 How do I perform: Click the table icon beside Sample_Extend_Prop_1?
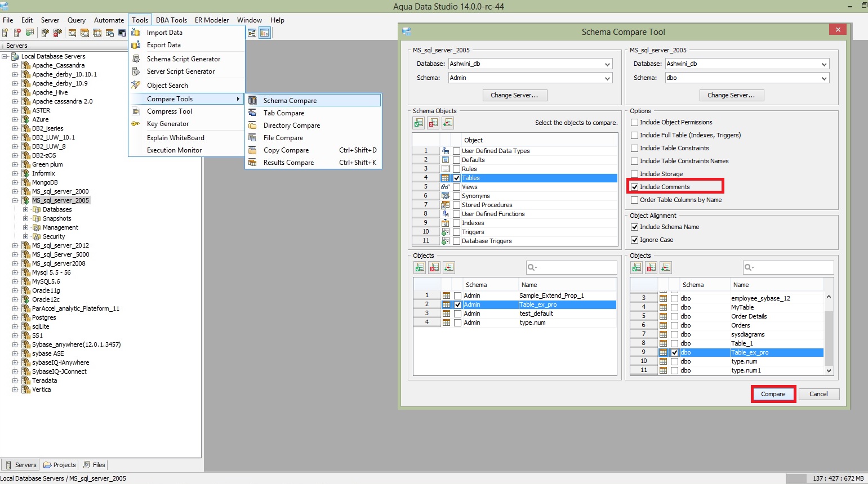pyautogui.click(x=446, y=295)
